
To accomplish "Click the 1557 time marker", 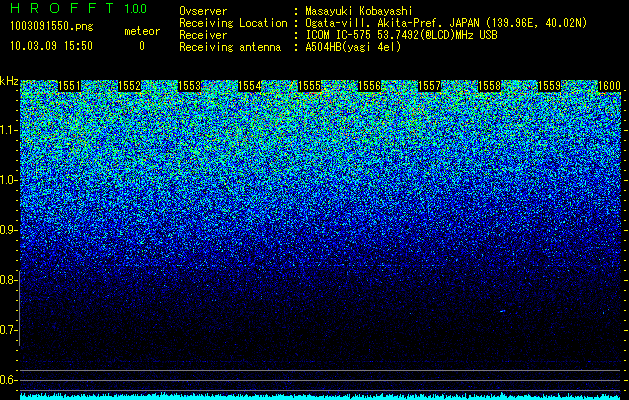I will 430,86.
